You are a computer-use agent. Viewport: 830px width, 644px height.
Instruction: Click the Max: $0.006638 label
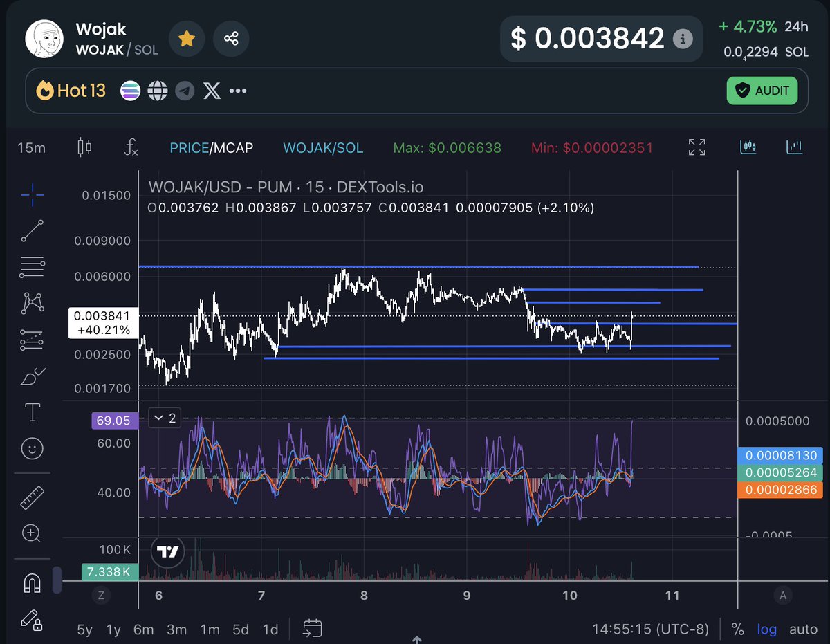(x=448, y=147)
